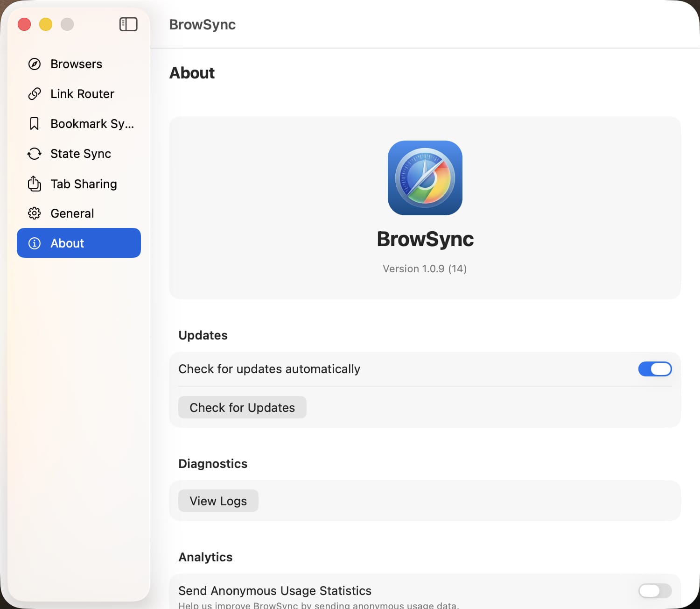
Task: Open the General settings section
Action: (79, 213)
